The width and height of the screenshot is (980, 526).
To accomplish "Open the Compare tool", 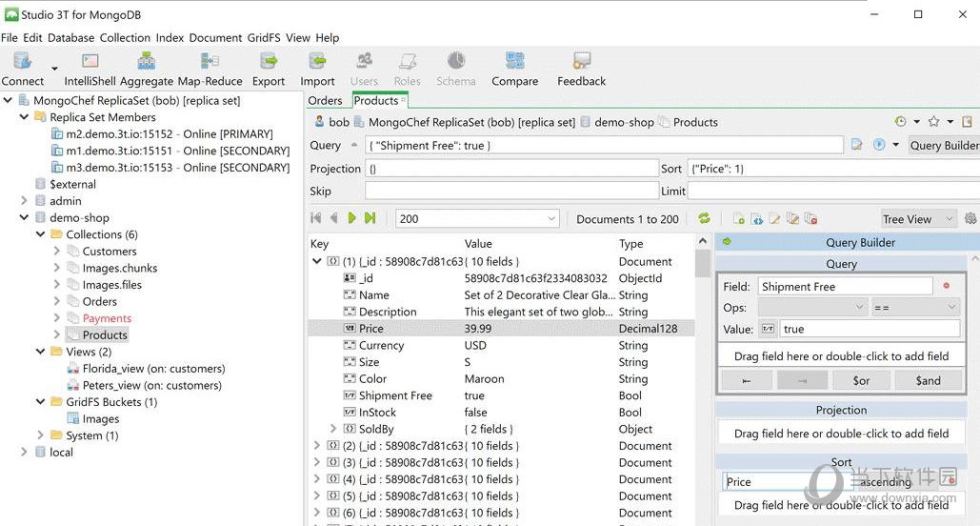I will pos(515,61).
